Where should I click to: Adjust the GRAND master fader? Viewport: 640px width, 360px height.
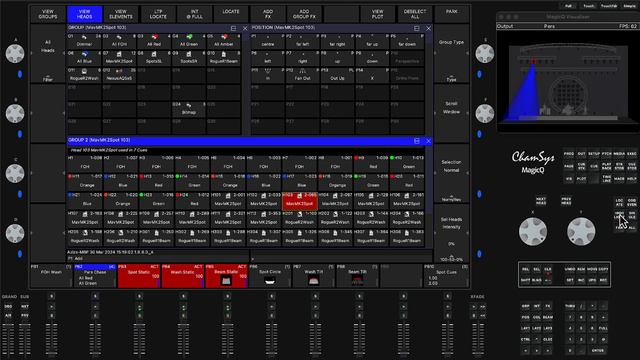(x=8, y=339)
